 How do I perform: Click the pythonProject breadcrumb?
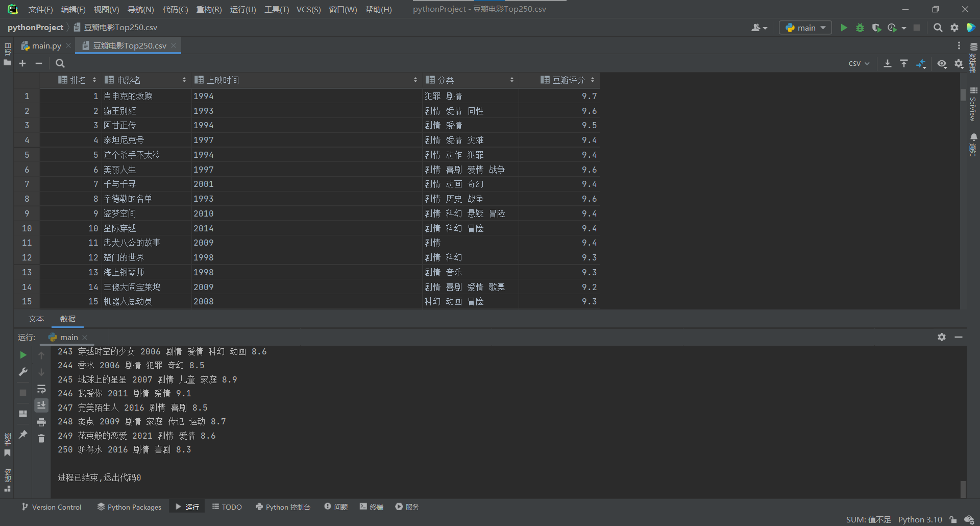35,28
